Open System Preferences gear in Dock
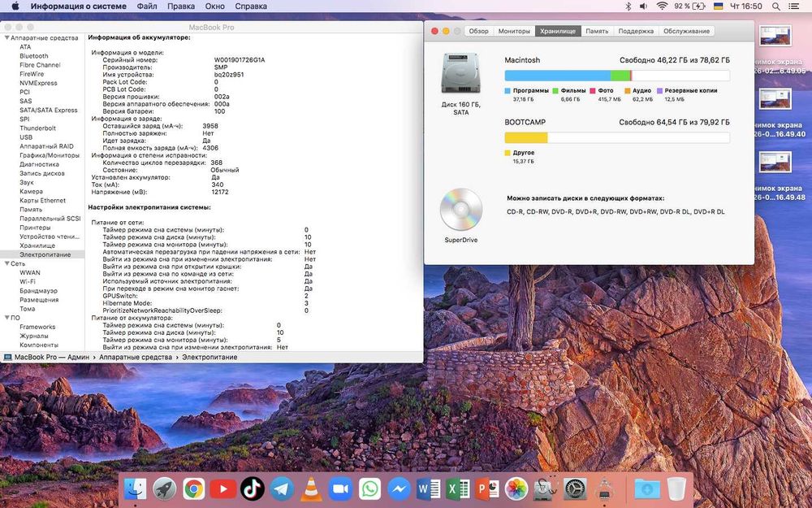 click(x=575, y=488)
